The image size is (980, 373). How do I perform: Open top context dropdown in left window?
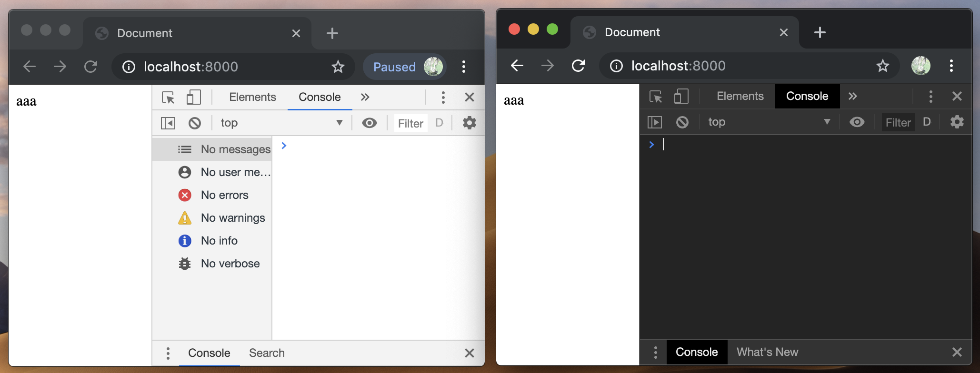pos(281,123)
